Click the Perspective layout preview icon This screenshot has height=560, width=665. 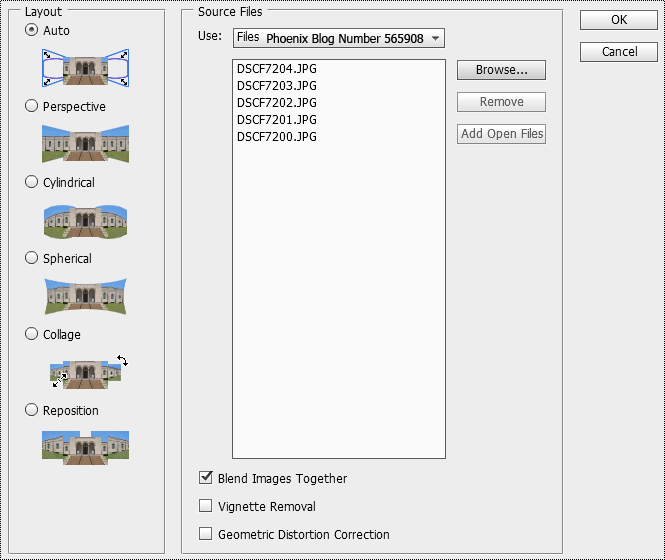point(85,143)
